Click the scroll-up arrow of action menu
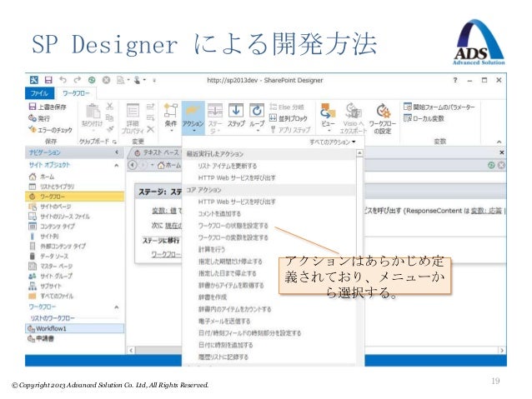Viewport: 532px width, 399px height. (359, 153)
